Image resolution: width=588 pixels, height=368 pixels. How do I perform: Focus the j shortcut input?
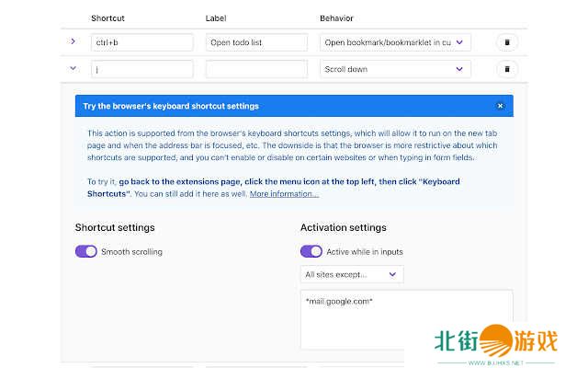(x=141, y=69)
